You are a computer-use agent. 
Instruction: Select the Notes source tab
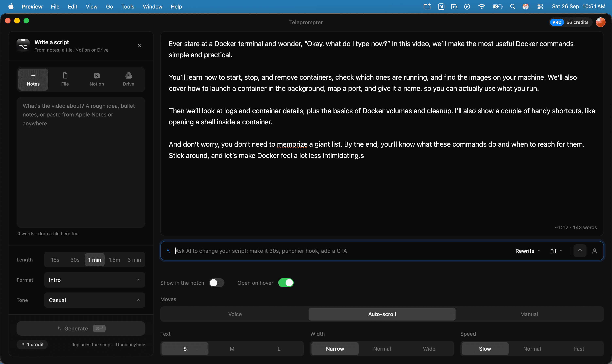coord(33,79)
